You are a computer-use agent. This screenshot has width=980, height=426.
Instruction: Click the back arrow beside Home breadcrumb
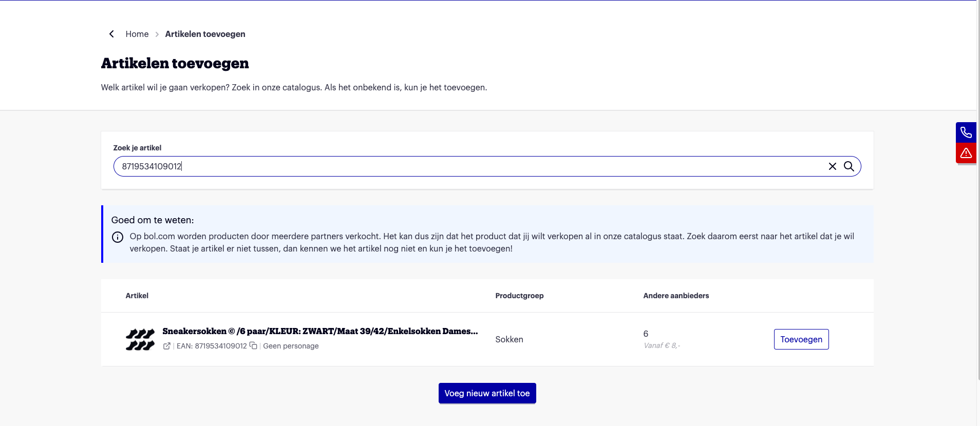[111, 34]
